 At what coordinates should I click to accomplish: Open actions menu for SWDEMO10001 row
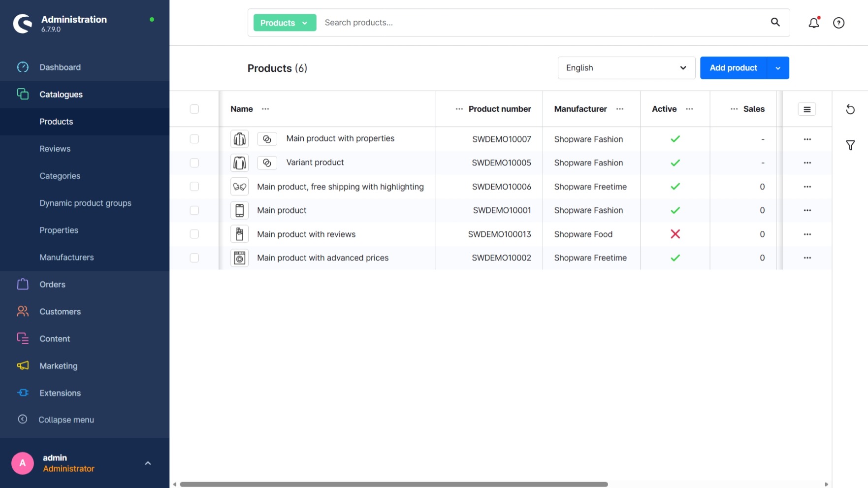point(807,210)
